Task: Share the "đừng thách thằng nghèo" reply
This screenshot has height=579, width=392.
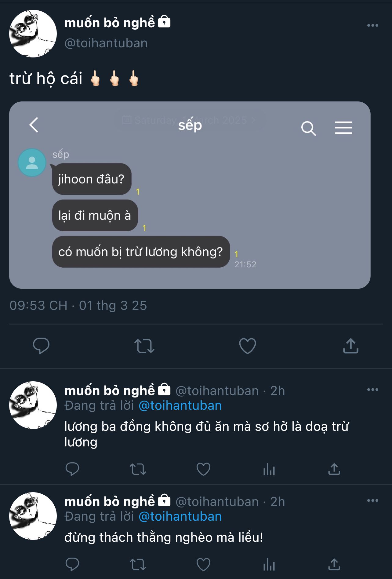Action: click(x=334, y=564)
